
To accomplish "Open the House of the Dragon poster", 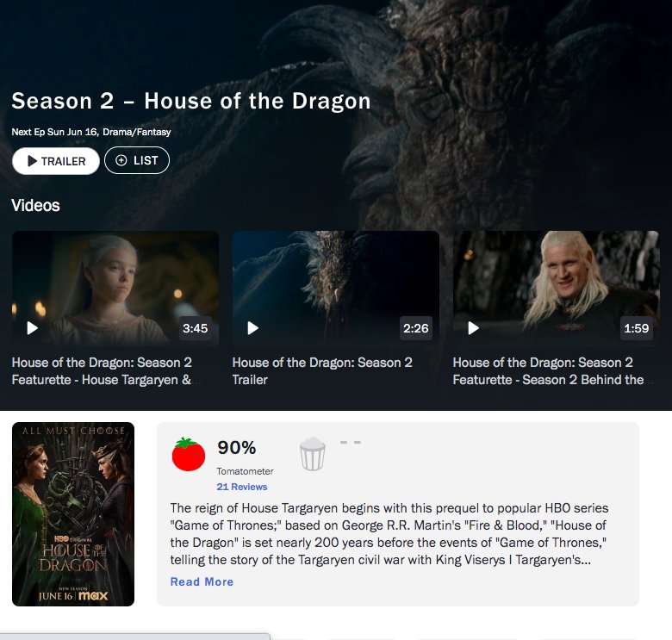I will pyautogui.click(x=73, y=514).
